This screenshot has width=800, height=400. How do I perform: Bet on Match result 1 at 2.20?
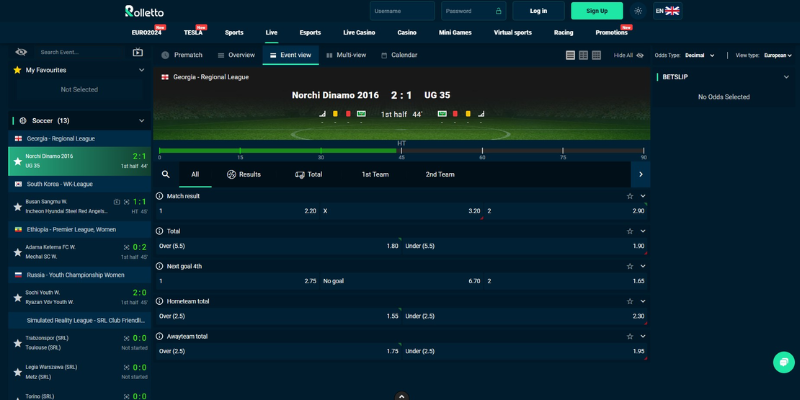click(x=237, y=211)
